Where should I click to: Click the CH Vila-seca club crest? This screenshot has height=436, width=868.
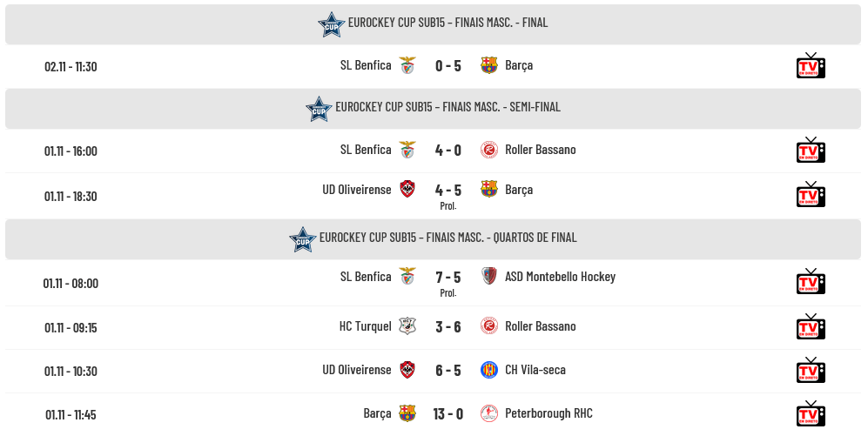(x=489, y=370)
